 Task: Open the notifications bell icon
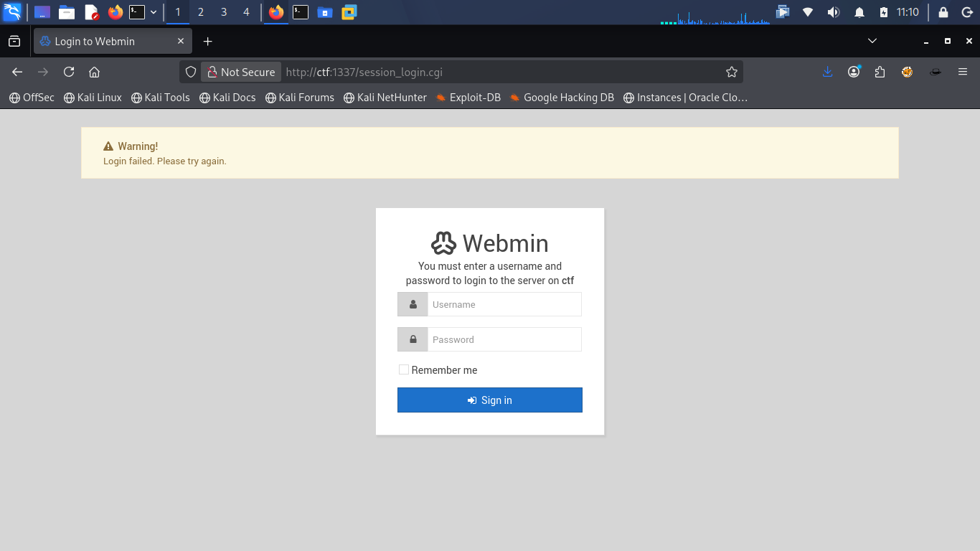coord(859,12)
